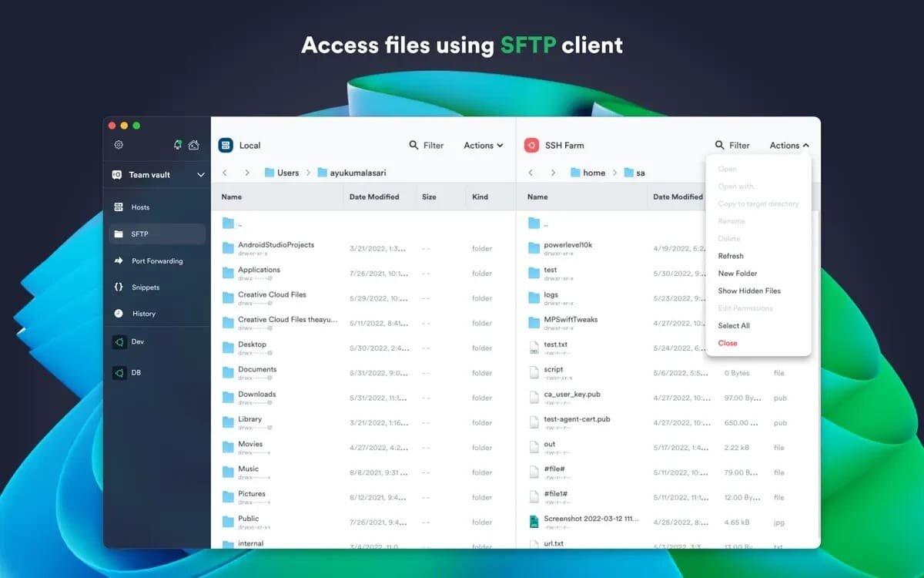The width and height of the screenshot is (924, 578).
Task: Select the ca_user_key.pub file
Action: 571,395
